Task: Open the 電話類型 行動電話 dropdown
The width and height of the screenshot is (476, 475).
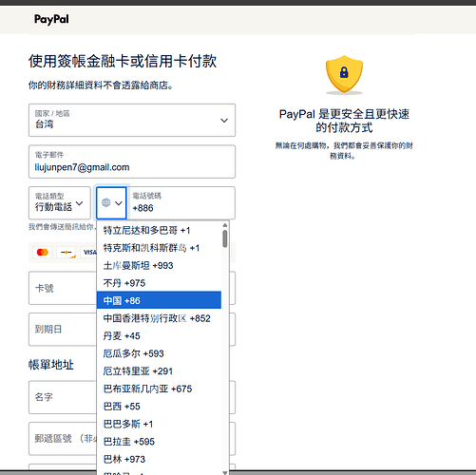Action: [x=60, y=203]
